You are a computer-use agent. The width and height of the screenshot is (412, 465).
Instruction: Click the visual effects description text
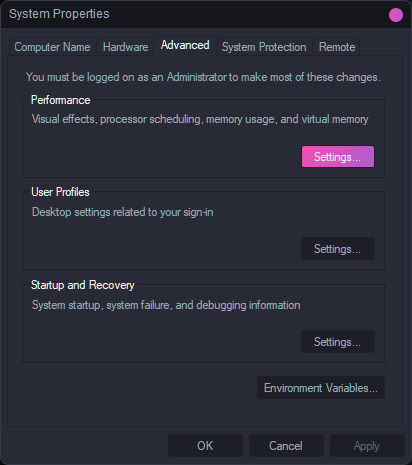tap(200, 119)
